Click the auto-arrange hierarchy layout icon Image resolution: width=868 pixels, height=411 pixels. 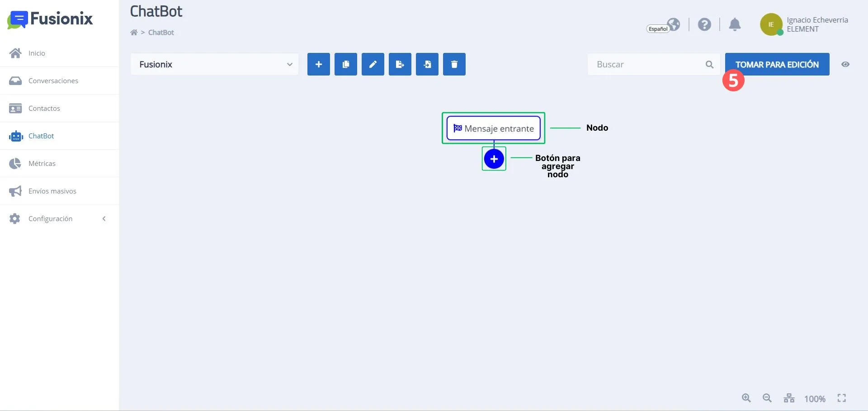click(789, 398)
